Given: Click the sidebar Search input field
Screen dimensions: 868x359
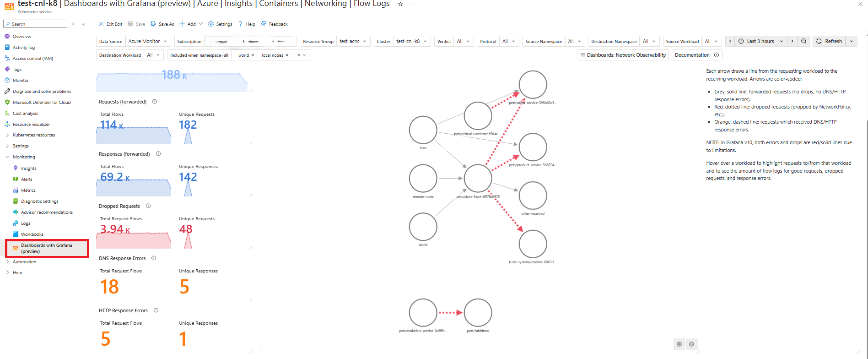Looking at the screenshot, I should pyautogui.click(x=35, y=24).
